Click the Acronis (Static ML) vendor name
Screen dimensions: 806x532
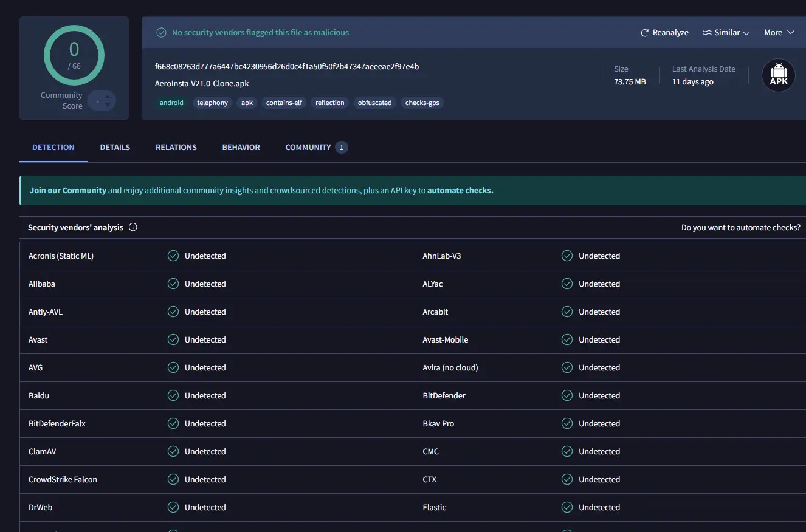[61, 256]
